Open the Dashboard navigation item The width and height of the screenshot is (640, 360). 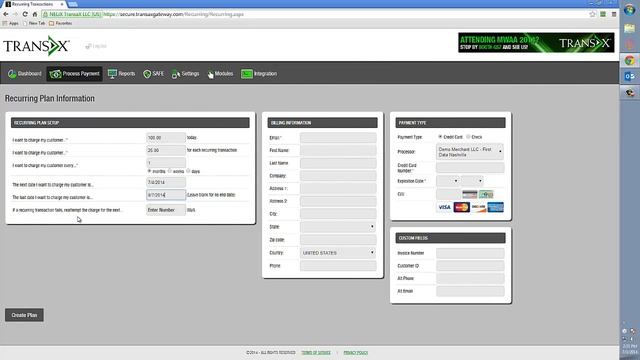pos(24,74)
